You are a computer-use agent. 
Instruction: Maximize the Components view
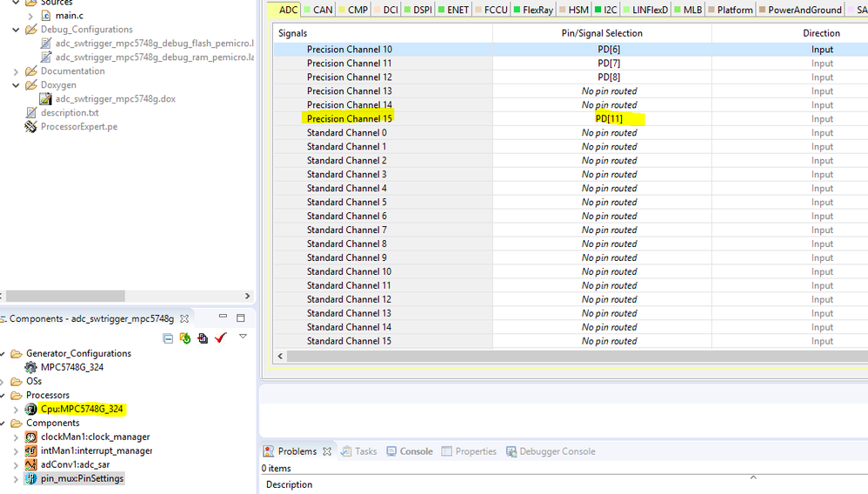240,318
